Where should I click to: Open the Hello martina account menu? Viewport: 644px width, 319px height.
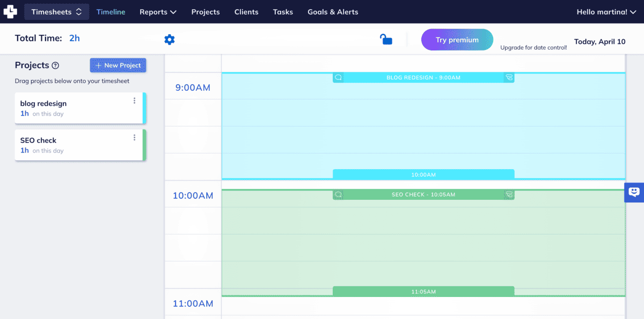point(606,11)
